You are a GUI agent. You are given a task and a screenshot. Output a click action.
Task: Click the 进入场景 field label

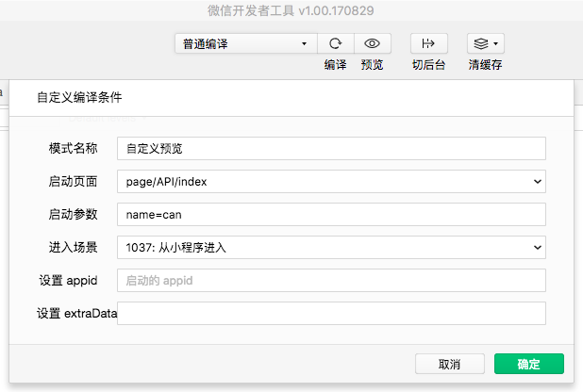(x=74, y=247)
